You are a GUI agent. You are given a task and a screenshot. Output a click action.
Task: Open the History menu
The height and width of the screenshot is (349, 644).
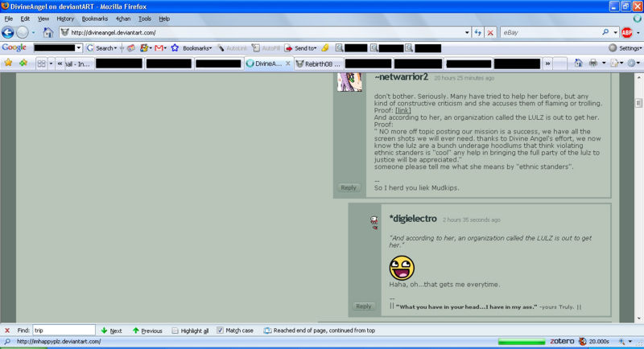[x=65, y=18]
